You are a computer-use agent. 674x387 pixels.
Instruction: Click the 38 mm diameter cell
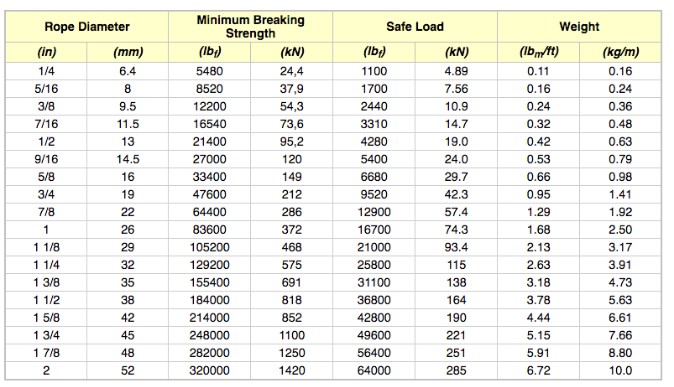coord(128,301)
